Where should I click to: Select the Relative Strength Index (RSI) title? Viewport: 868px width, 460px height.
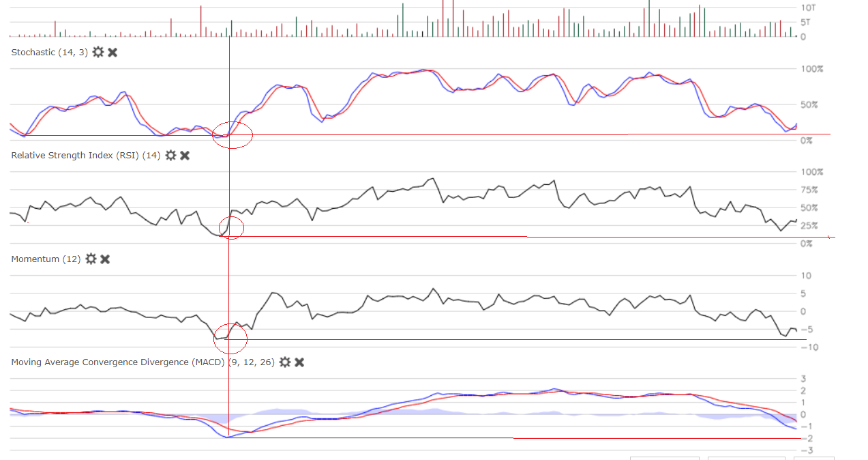85,156
